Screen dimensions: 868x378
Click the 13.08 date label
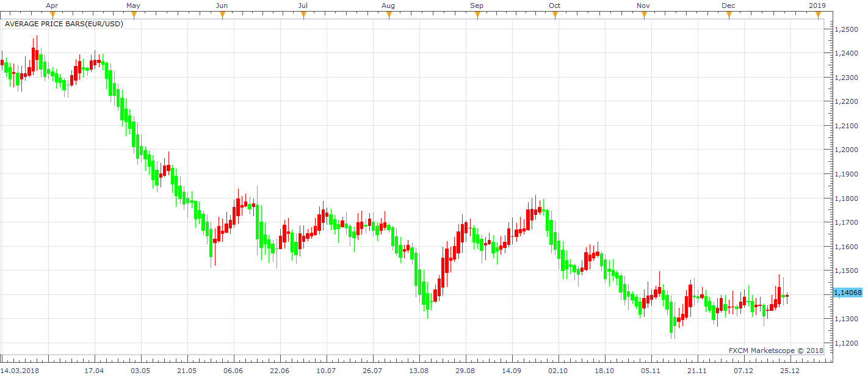coord(419,371)
